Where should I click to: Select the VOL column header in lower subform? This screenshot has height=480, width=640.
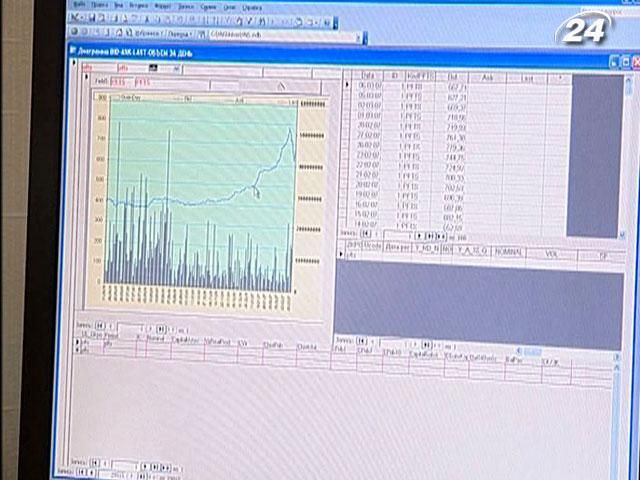(x=551, y=254)
